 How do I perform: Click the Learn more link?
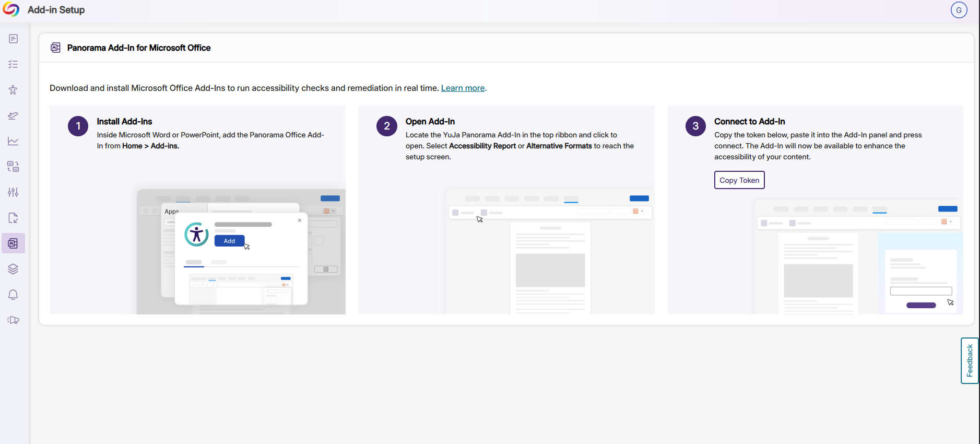pyautogui.click(x=463, y=88)
